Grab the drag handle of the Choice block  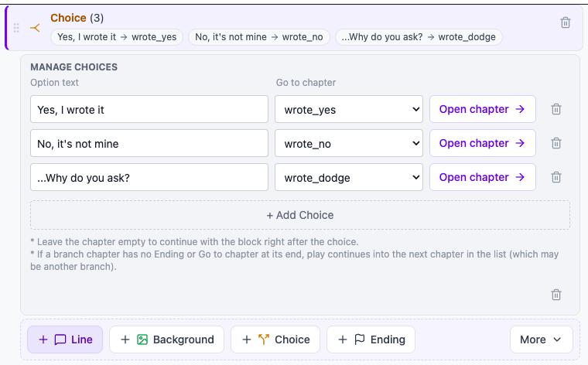point(16,28)
